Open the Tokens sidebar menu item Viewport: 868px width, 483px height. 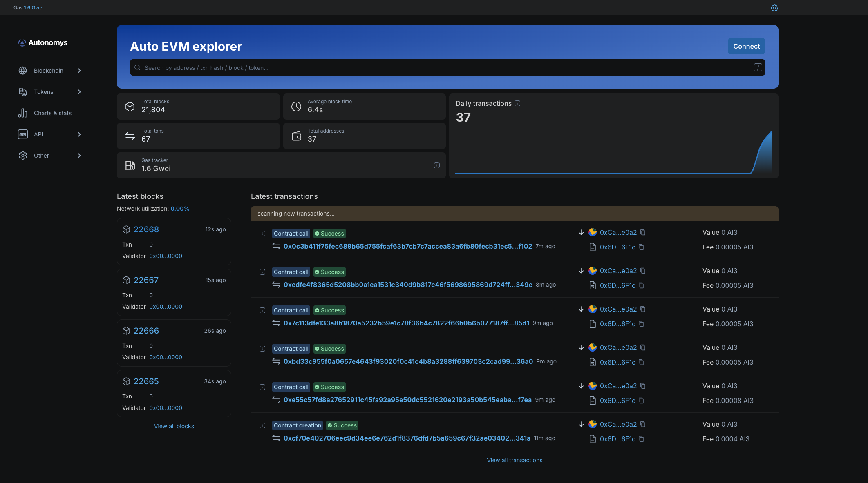[x=43, y=91]
